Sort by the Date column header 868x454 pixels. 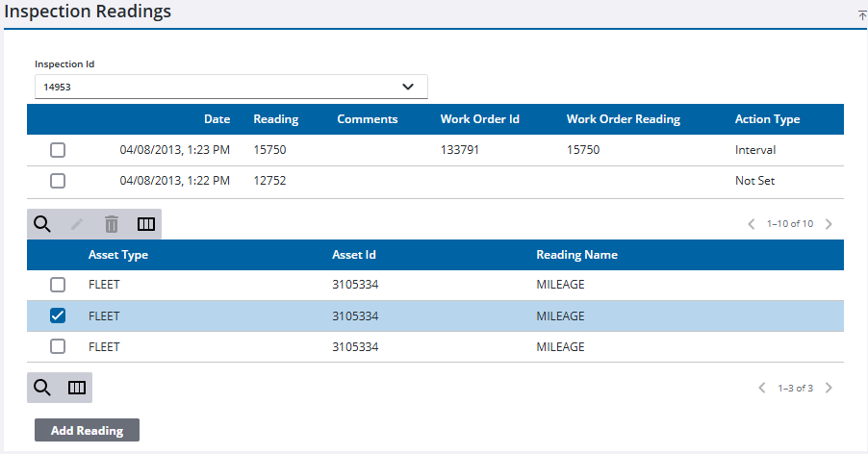coord(217,119)
